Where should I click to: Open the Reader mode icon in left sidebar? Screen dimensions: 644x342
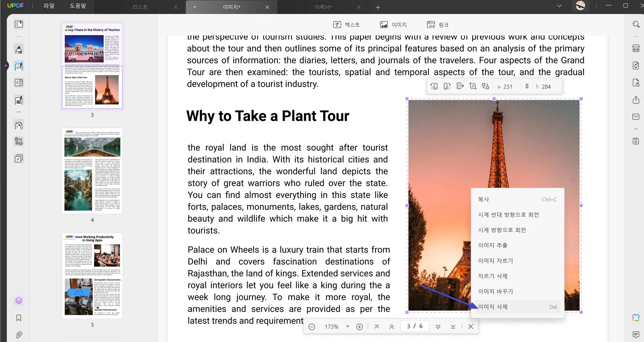pos(19,24)
